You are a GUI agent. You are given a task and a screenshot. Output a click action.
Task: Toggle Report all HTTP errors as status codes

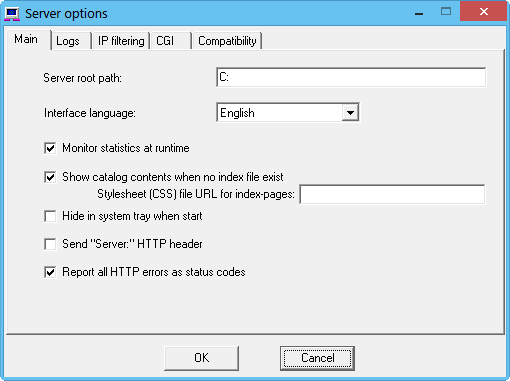tap(50, 272)
